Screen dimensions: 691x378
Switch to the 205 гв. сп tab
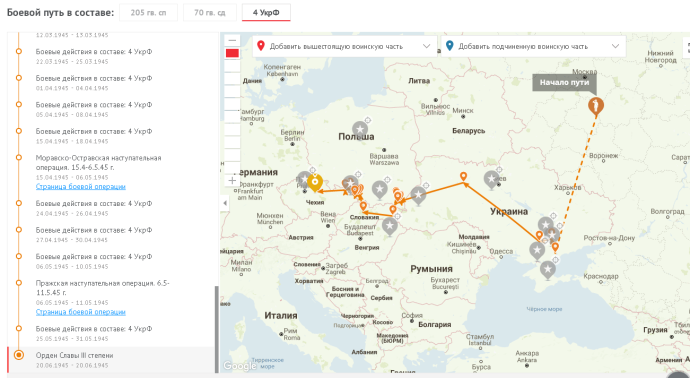pyautogui.click(x=149, y=12)
